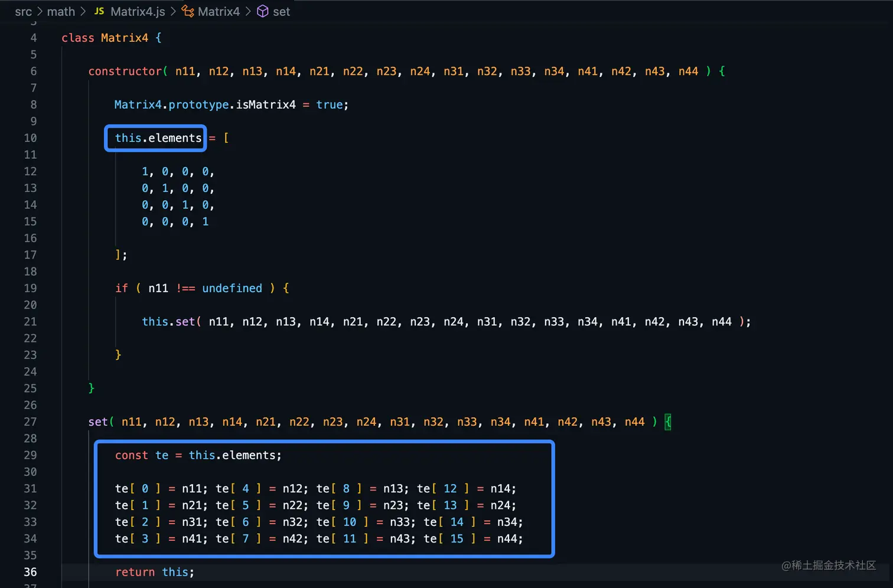The width and height of the screenshot is (893, 588).
Task: Open the math folder breadcrumb
Action: point(61,12)
